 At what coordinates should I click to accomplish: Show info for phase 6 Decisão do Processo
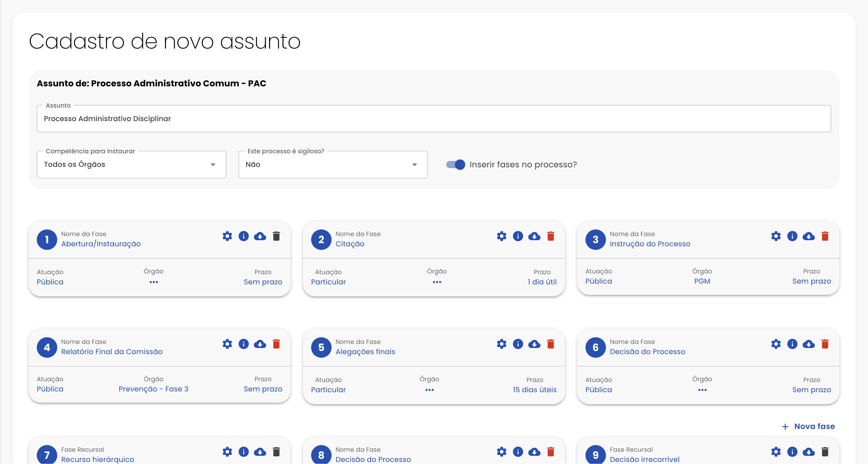point(792,344)
